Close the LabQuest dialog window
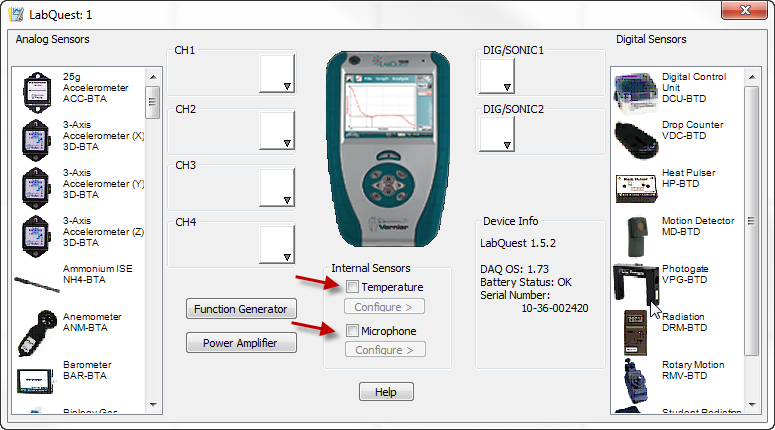Viewport: 775px width, 430px height. pyautogui.click(x=744, y=10)
